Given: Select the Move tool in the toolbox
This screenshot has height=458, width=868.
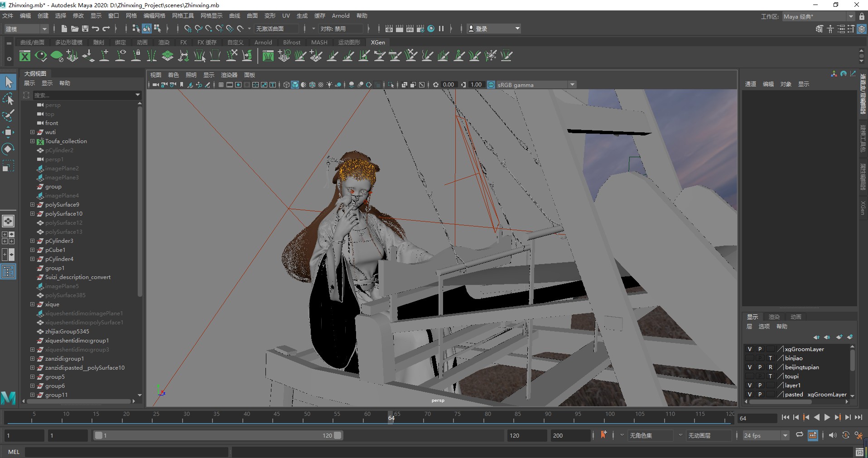Looking at the screenshot, I should coord(8,132).
